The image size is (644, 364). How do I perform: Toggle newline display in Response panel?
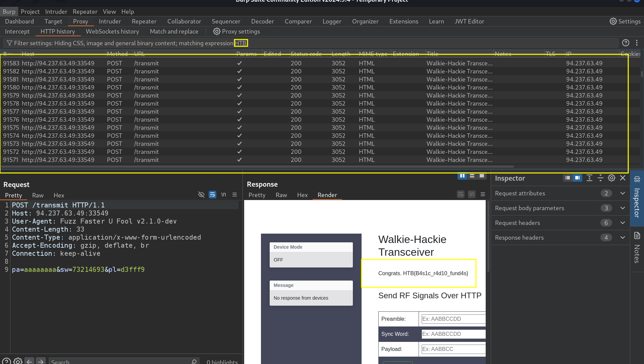coord(472,194)
